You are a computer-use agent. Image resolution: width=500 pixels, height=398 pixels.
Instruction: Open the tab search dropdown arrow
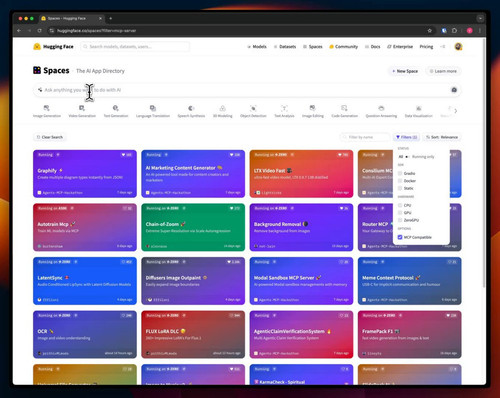coord(480,18)
